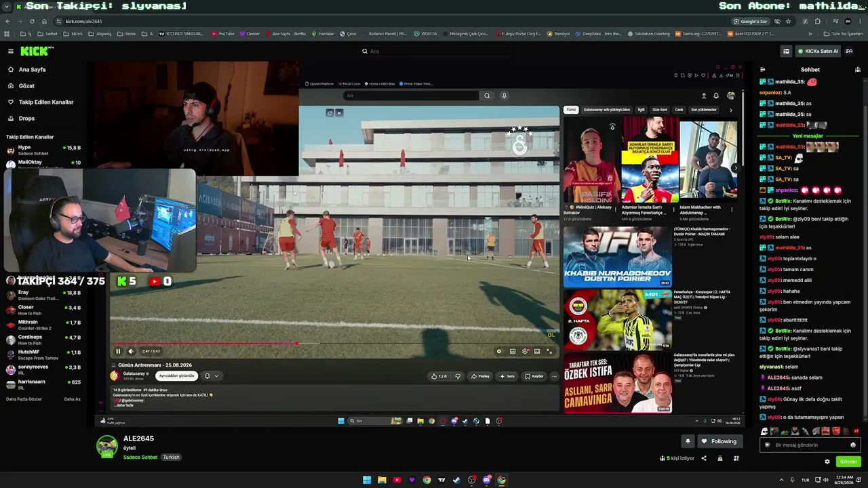Click the report icon beside share
The image size is (868, 488).
click(720, 459)
